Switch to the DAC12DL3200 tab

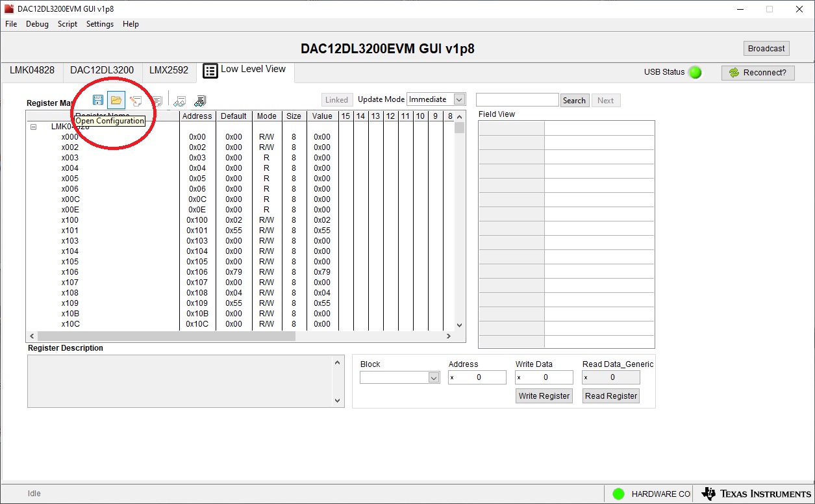[102, 70]
